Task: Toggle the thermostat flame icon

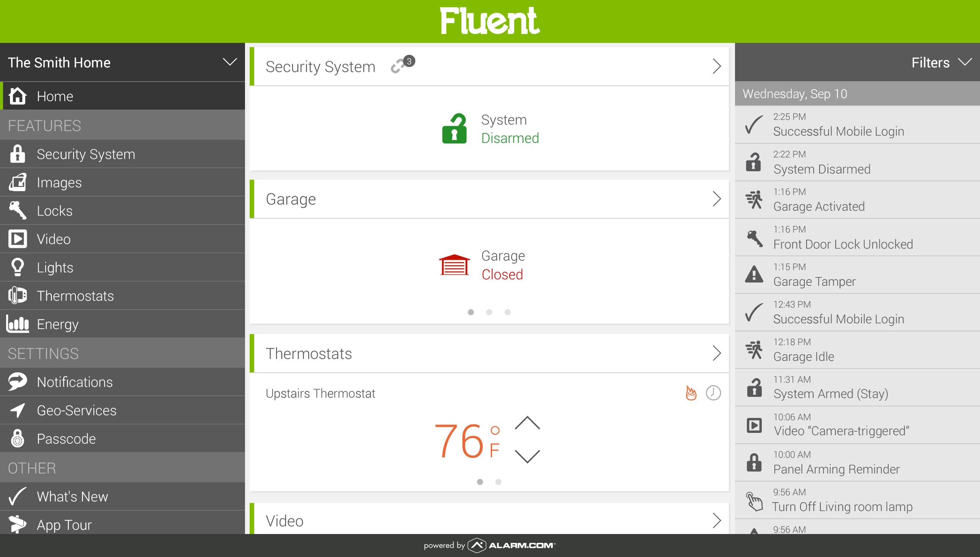Action: (691, 393)
